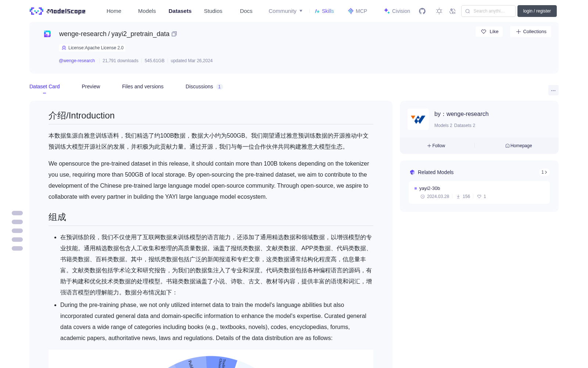This screenshot has width=588, height=368.
Task: Open Studios in top navigation
Action: [x=213, y=11]
